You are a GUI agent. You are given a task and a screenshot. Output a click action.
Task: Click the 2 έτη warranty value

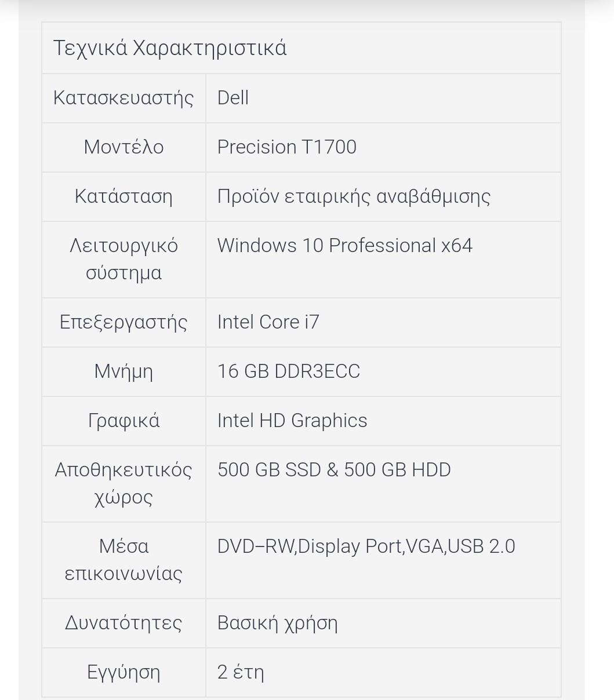pyautogui.click(x=240, y=672)
